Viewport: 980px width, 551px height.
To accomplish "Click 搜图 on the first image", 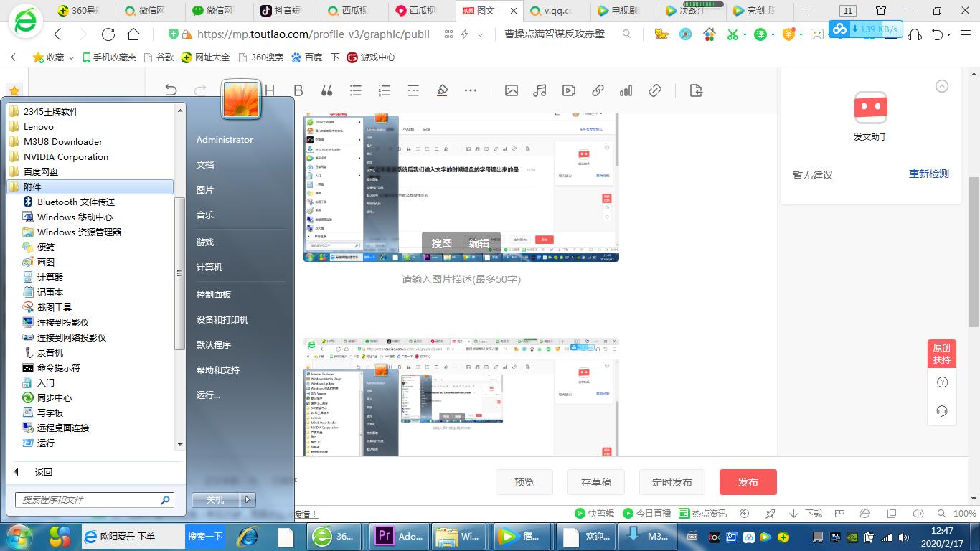I will (442, 243).
